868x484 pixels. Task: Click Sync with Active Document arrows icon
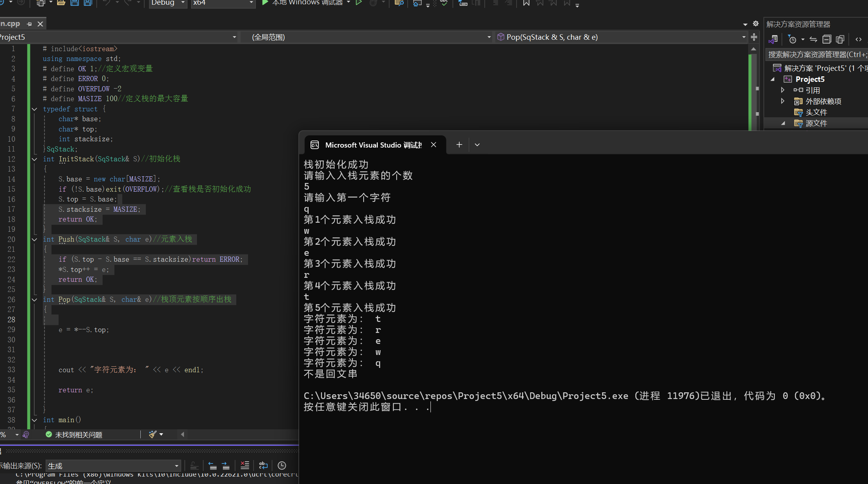(813, 39)
